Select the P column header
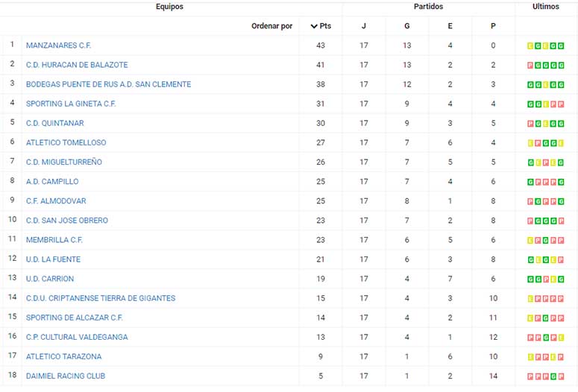Viewport: 578px width, 392px height. tap(493, 26)
